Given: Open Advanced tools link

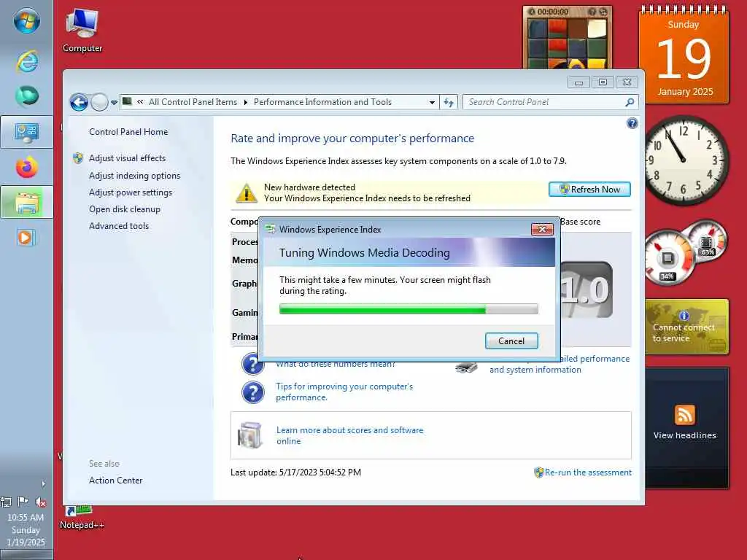Looking at the screenshot, I should (119, 226).
